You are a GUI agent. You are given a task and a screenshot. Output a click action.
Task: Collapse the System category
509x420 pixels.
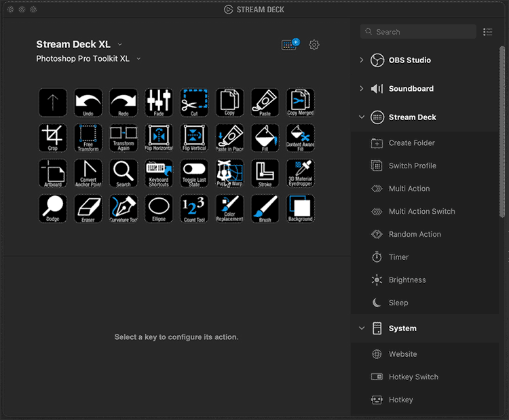[362, 328]
